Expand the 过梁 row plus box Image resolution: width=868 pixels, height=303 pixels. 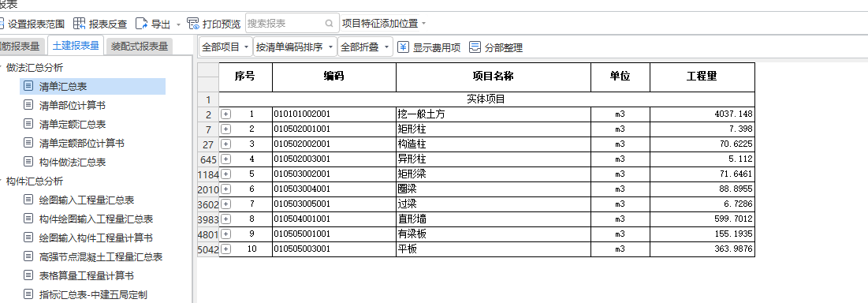click(225, 204)
